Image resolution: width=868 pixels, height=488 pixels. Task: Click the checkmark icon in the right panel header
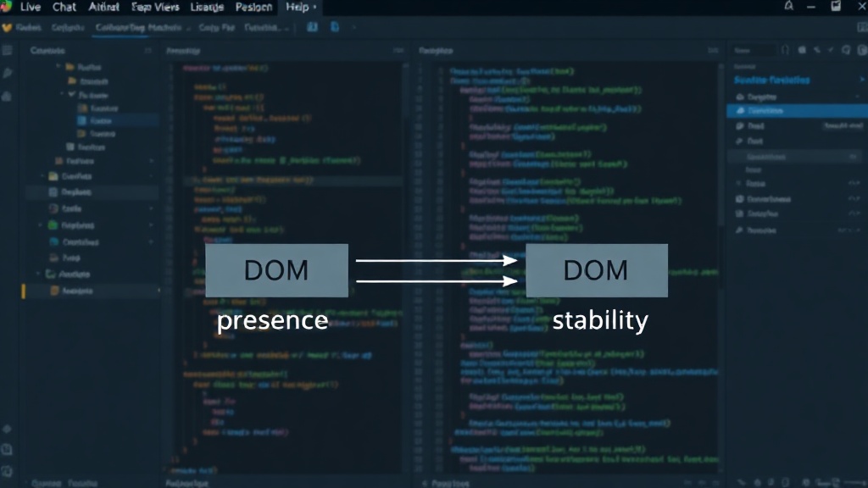coord(831,50)
